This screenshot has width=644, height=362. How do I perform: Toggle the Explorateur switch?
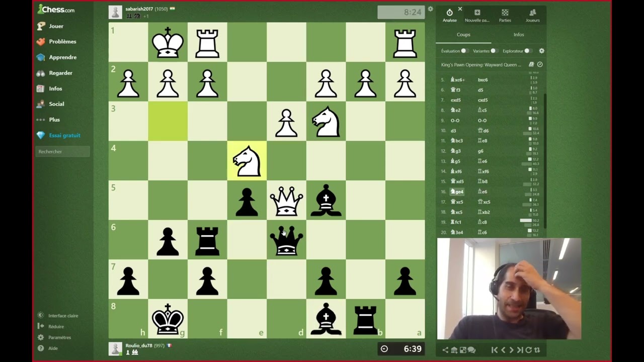click(528, 51)
